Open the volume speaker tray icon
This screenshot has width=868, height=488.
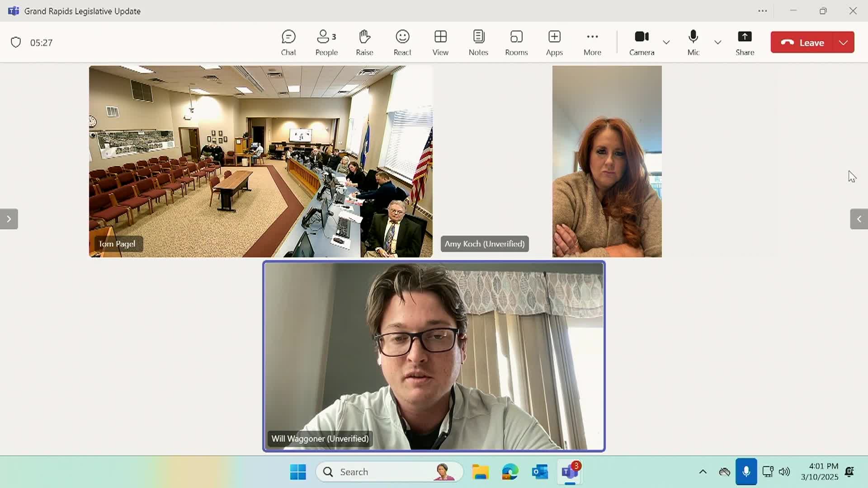point(784,472)
